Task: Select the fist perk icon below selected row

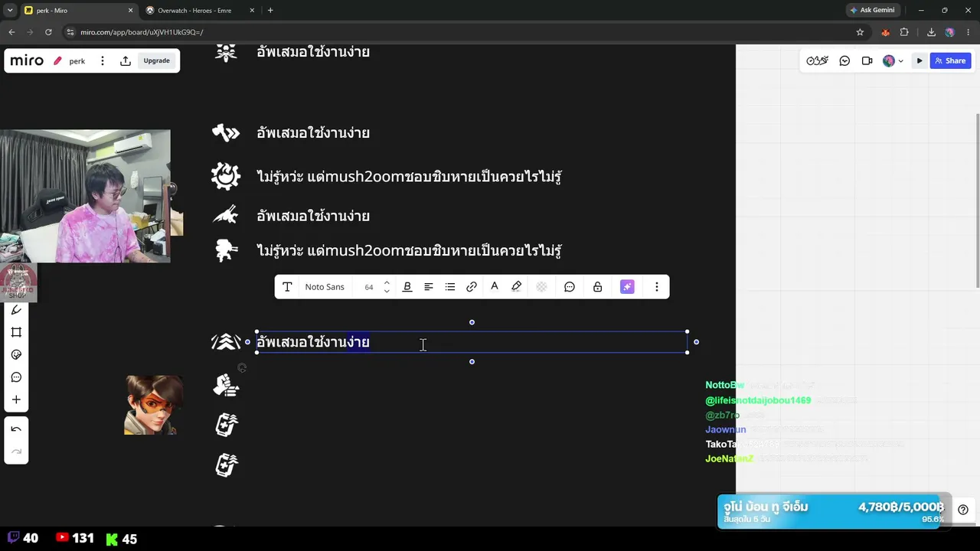Action: [226, 385]
